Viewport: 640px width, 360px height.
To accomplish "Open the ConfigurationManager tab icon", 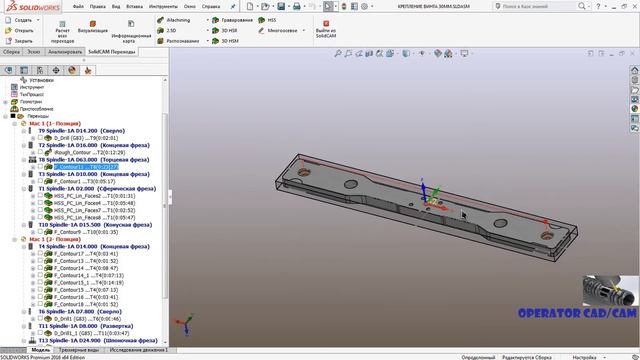I will coord(40,70).
